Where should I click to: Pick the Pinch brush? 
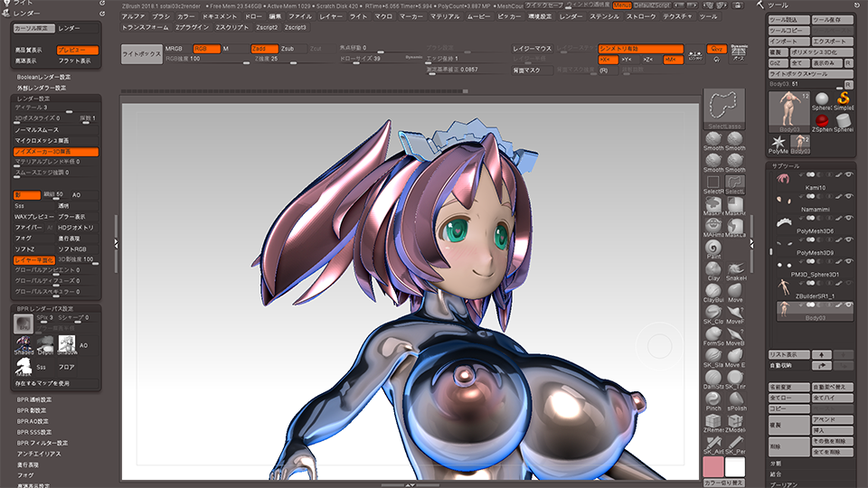(713, 400)
